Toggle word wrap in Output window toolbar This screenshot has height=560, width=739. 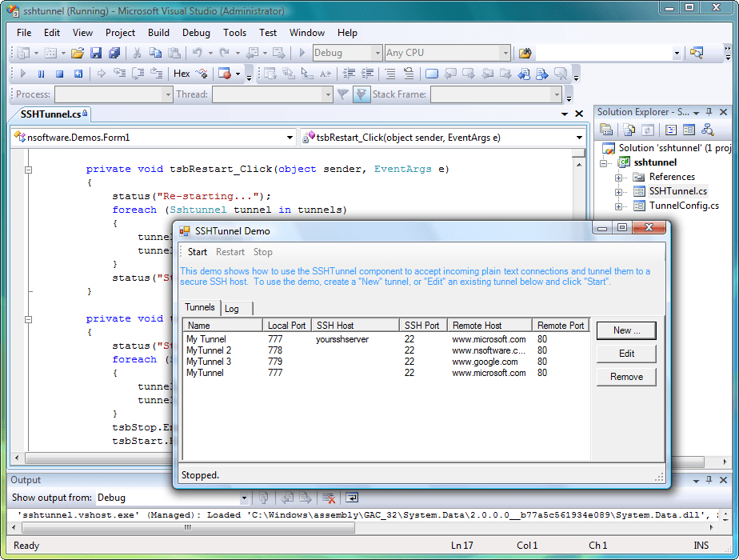pyautogui.click(x=350, y=498)
